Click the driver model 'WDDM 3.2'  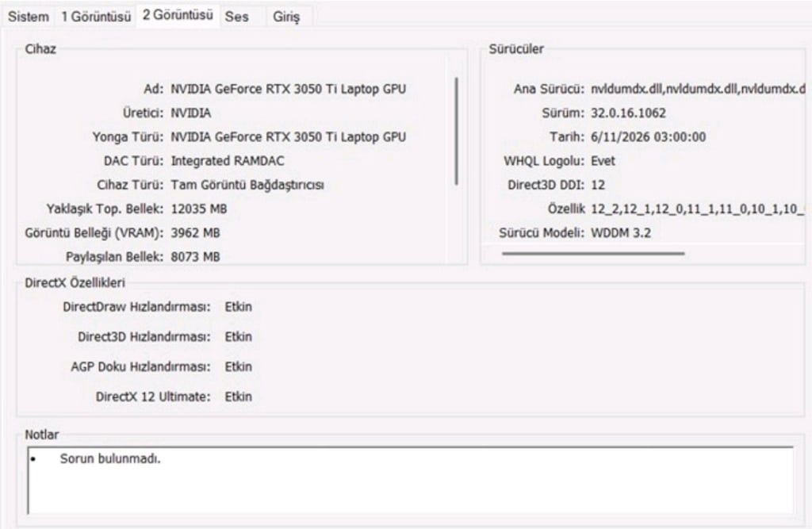pyautogui.click(x=620, y=232)
